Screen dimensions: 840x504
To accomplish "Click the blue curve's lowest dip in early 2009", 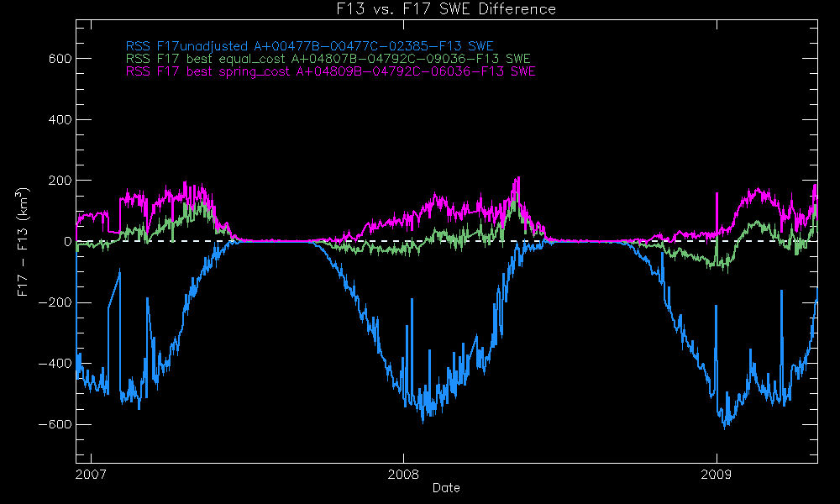I will pyautogui.click(x=725, y=427).
